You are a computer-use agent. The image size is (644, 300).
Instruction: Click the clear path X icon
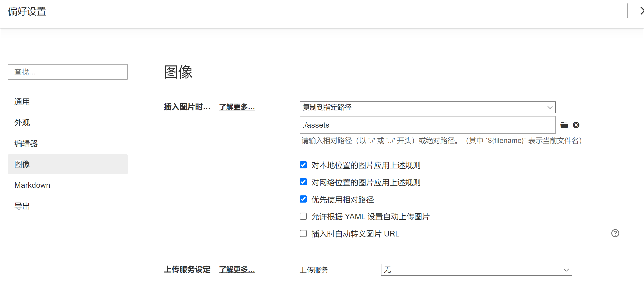coord(576,125)
